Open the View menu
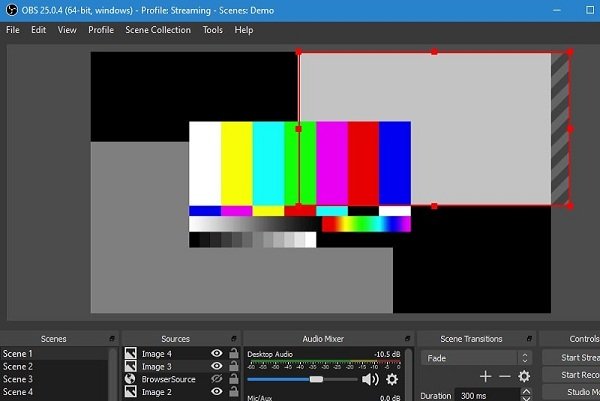Image resolution: width=600 pixels, height=401 pixels. tap(67, 30)
